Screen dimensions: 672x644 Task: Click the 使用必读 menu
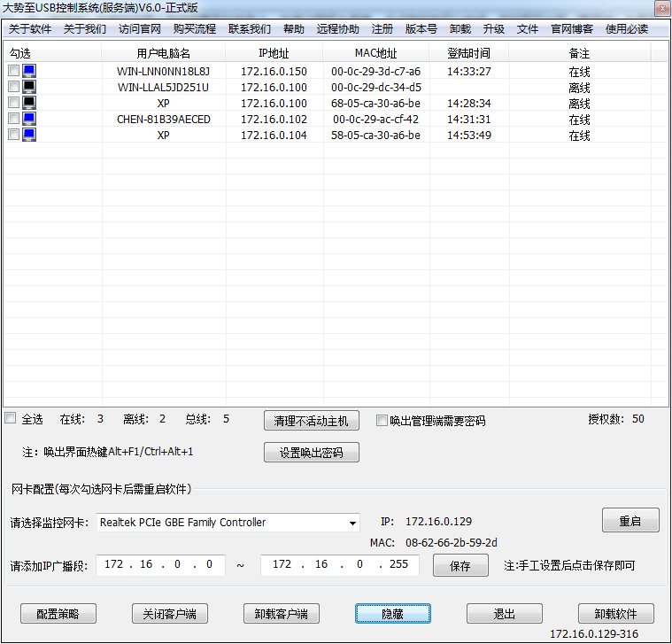627,29
